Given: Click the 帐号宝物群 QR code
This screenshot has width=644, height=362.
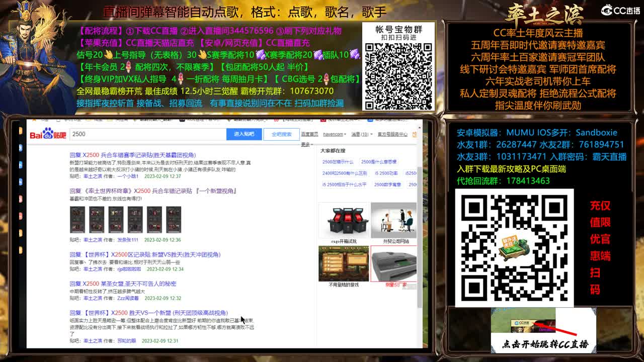Looking at the screenshot, I should pyautogui.click(x=398, y=75).
